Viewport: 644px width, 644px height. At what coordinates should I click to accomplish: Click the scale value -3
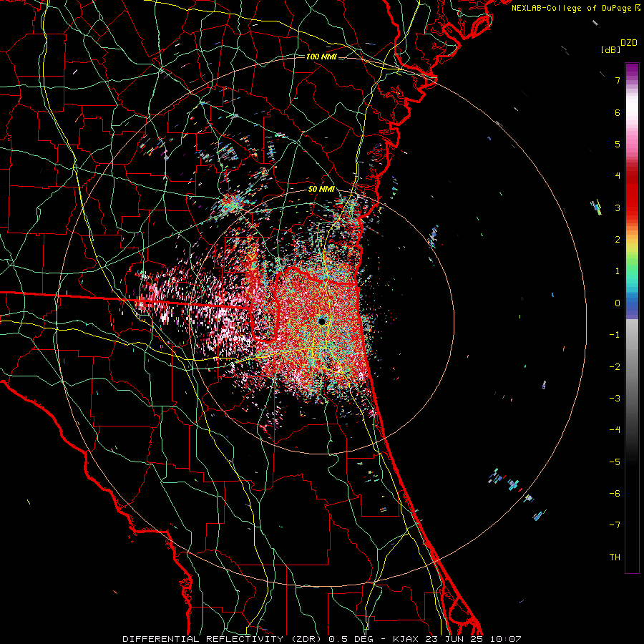tap(615, 399)
